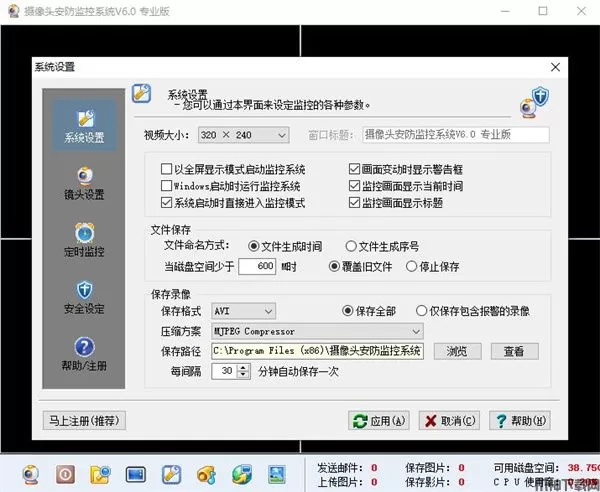Increase the auto-save interval with the up arrow
600x492 pixels.
(x=243, y=367)
